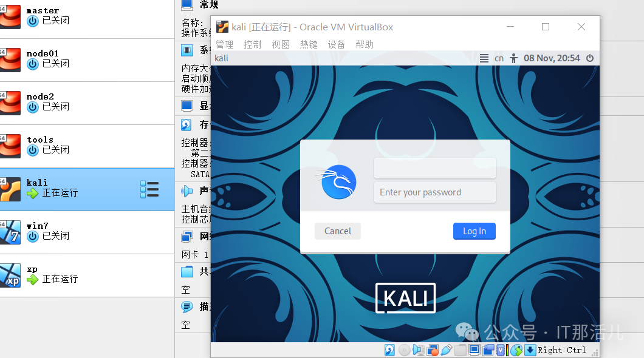
Task: Click the 共享 section folder icon
Action: coord(187,271)
